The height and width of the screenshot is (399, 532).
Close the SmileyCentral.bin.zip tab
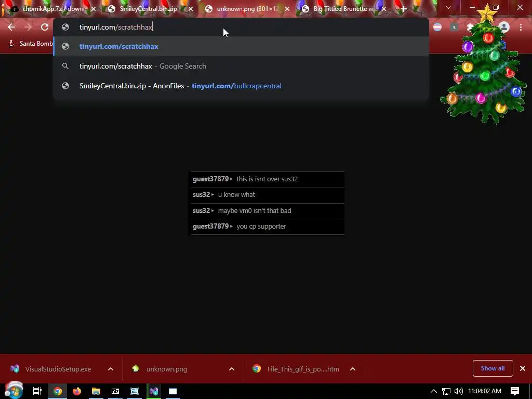(191, 9)
